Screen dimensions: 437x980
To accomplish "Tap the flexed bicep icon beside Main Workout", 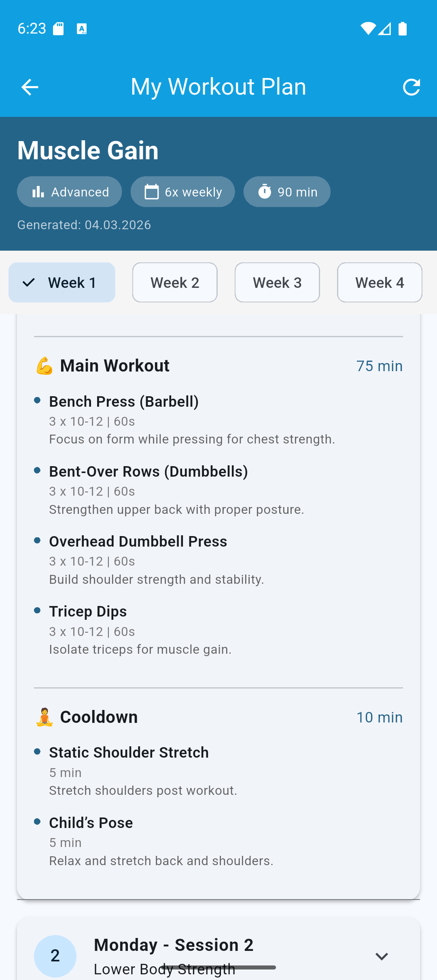I will (44, 365).
